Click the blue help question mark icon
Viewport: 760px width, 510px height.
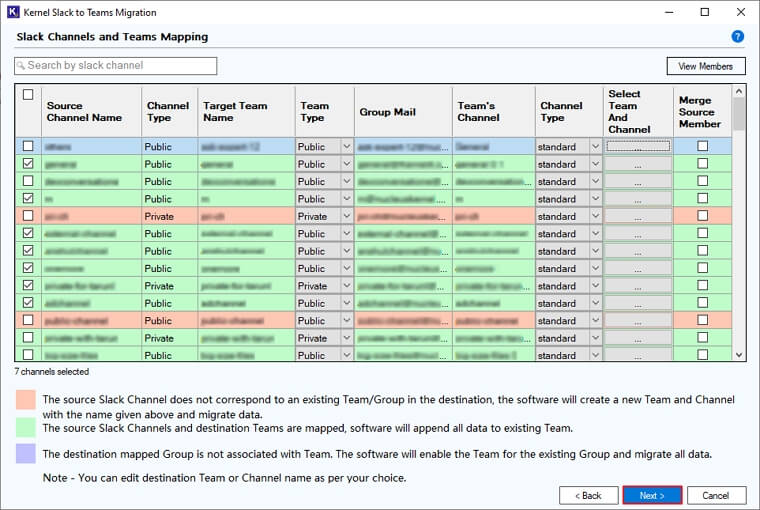coord(738,36)
